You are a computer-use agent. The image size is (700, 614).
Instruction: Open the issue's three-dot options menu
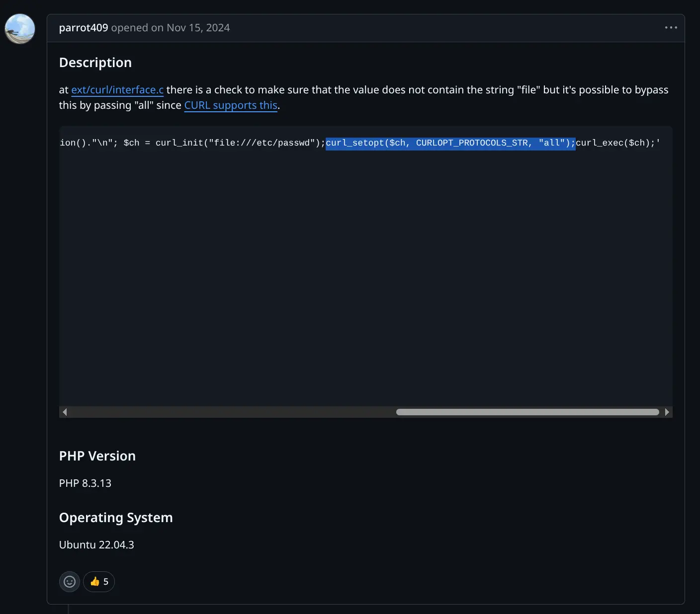click(671, 28)
